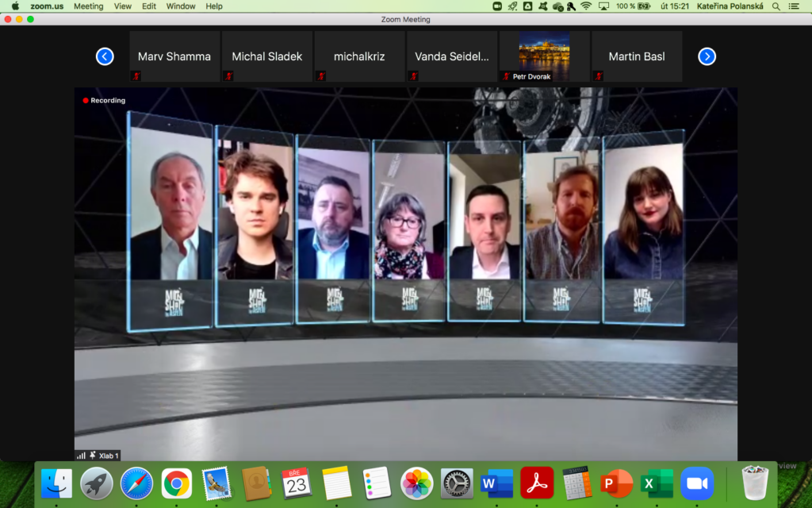Image resolution: width=812 pixels, height=508 pixels.
Task: Select Petr Dvorak's video thumbnail
Action: tap(544, 56)
